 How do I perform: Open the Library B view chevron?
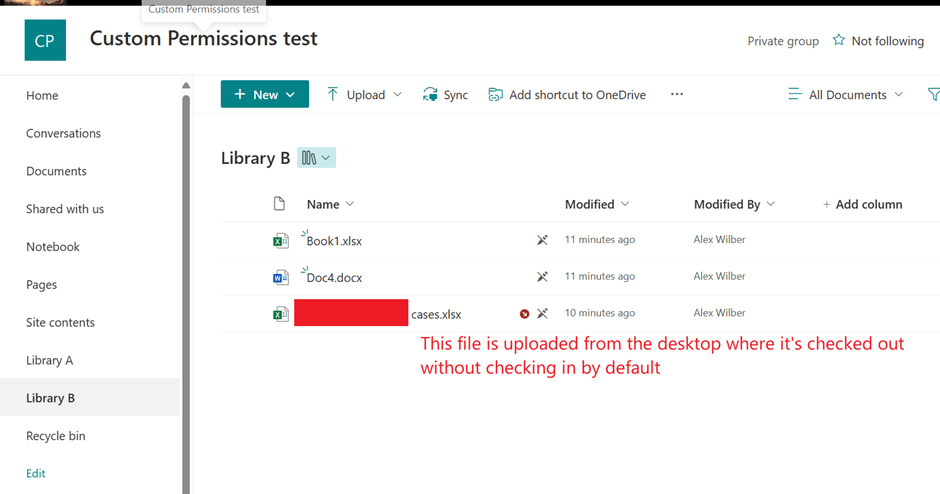click(x=326, y=158)
